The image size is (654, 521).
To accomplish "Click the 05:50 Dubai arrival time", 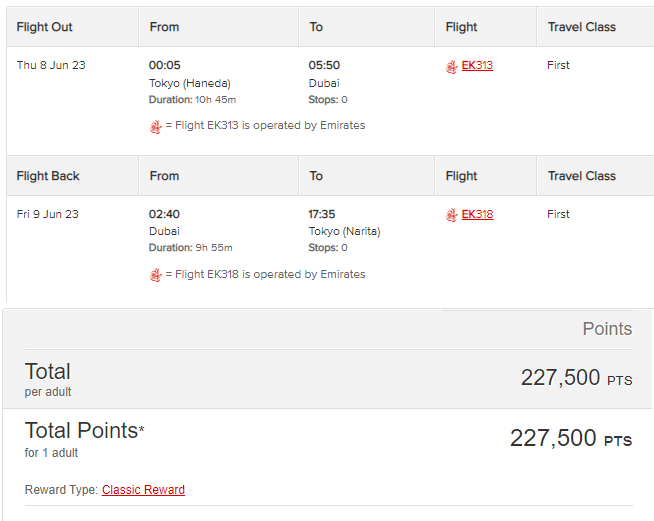I will point(324,65).
